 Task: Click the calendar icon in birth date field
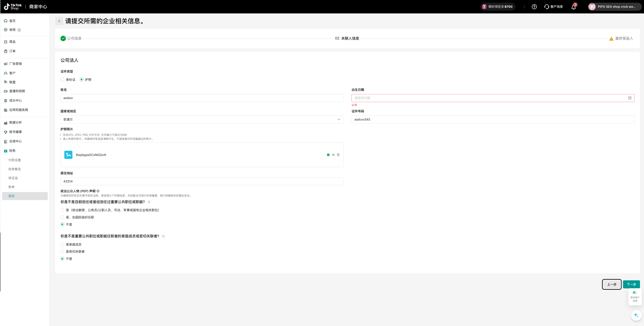click(x=630, y=98)
